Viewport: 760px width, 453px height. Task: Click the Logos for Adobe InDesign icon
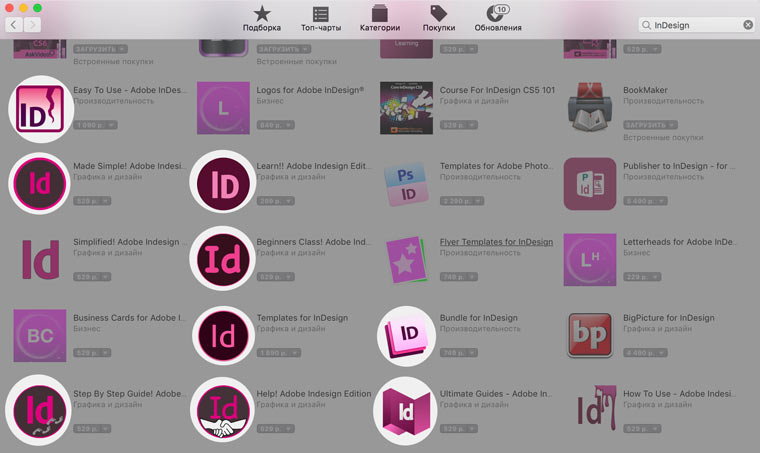coord(223,108)
